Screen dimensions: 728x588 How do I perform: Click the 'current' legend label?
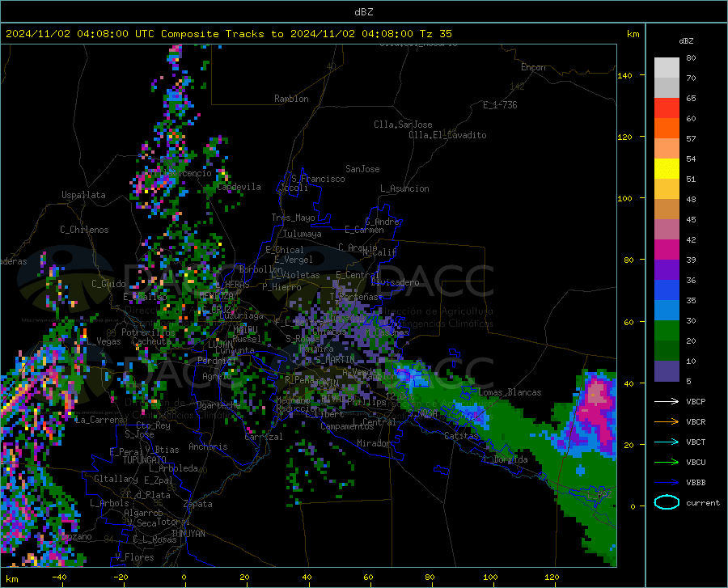click(x=703, y=502)
